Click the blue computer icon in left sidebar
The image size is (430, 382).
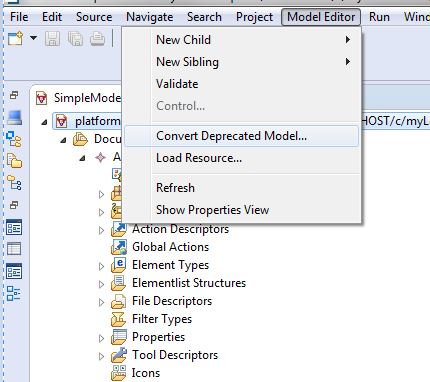[x=14, y=117]
